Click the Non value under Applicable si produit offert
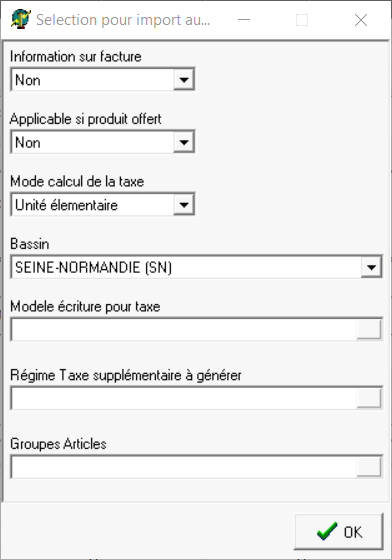 point(28,142)
